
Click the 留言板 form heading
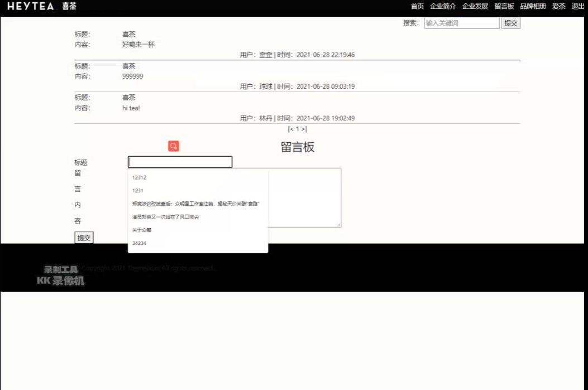click(298, 147)
